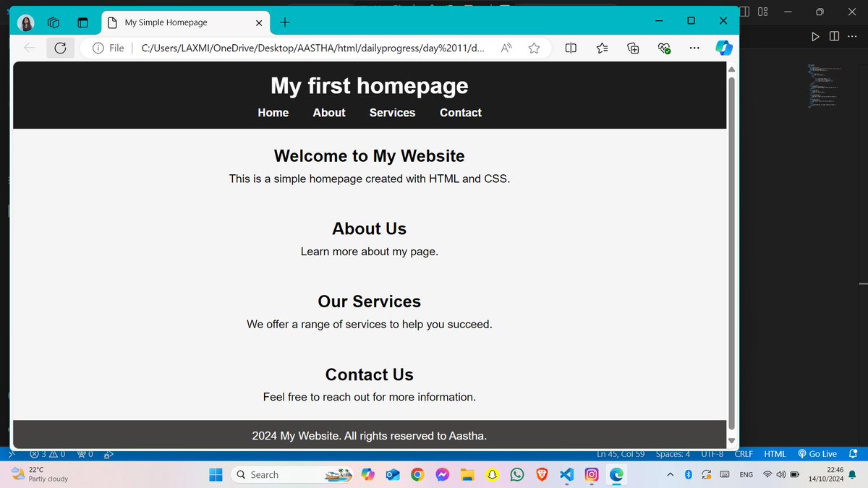
Task: Start Go Live server
Action: tap(817, 454)
